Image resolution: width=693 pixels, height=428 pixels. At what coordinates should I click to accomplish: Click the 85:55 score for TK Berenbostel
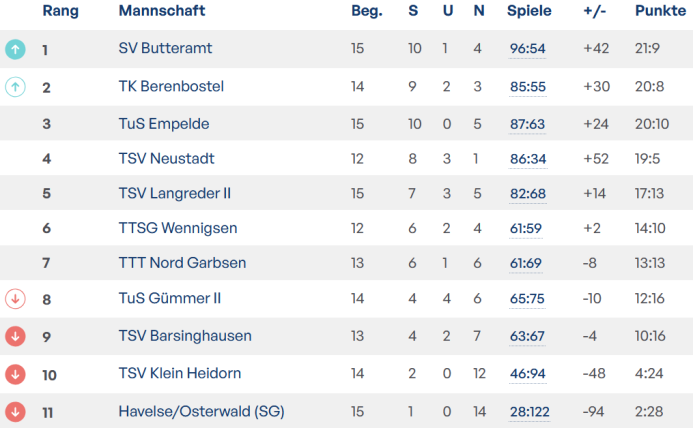pyautogui.click(x=527, y=87)
